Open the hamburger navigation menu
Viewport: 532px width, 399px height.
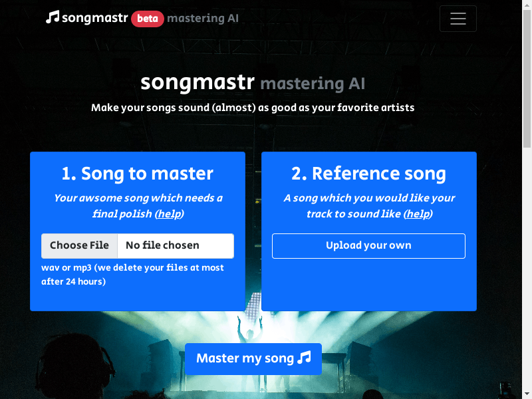[458, 19]
